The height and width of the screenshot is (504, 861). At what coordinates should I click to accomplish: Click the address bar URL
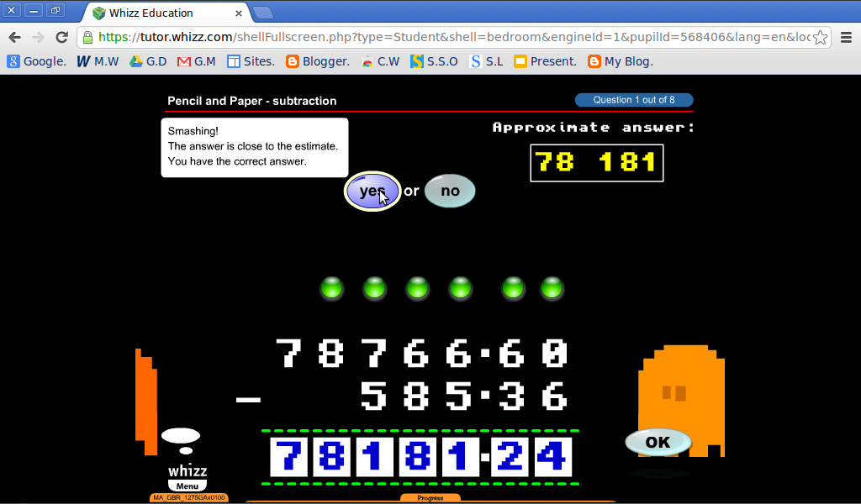[453, 37]
